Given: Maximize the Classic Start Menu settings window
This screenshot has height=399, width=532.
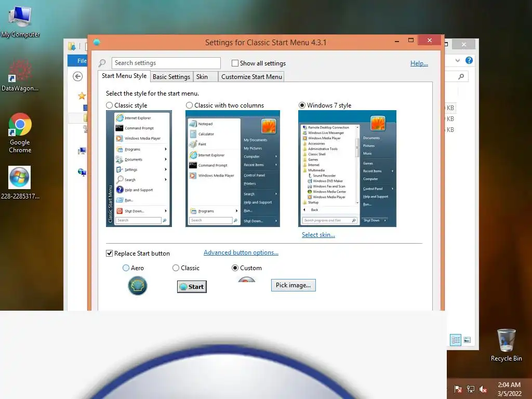Looking at the screenshot, I should coord(410,41).
